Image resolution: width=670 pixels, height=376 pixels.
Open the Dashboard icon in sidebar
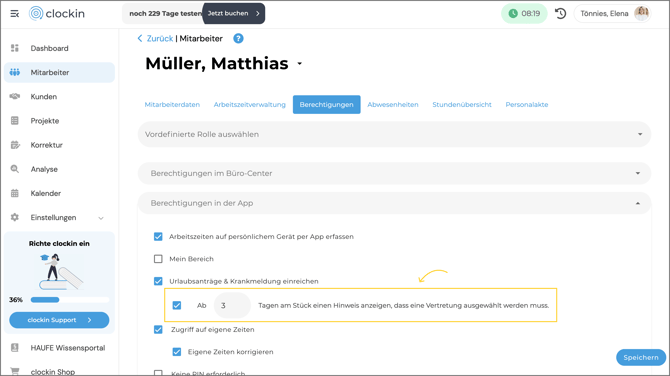click(15, 48)
